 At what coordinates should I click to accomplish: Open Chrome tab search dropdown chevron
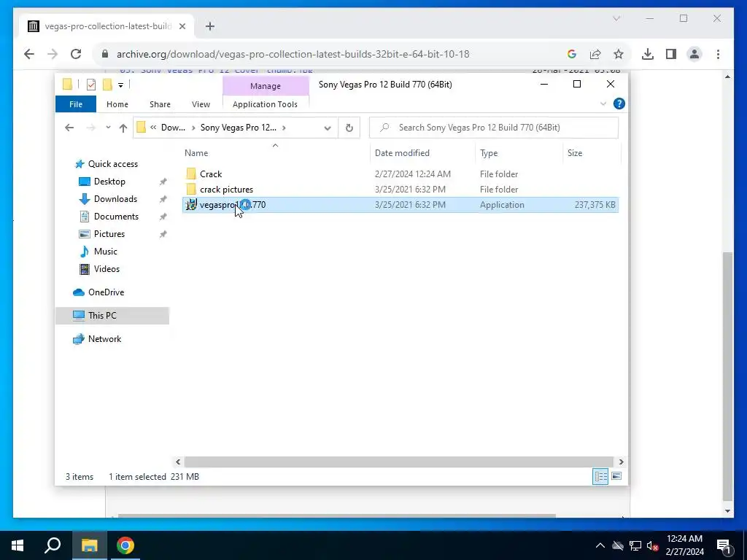coord(616,18)
